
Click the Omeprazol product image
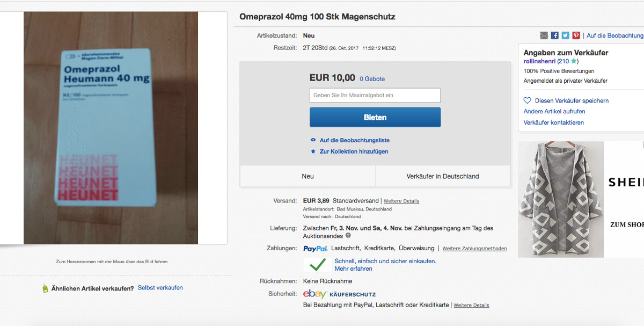point(111,128)
